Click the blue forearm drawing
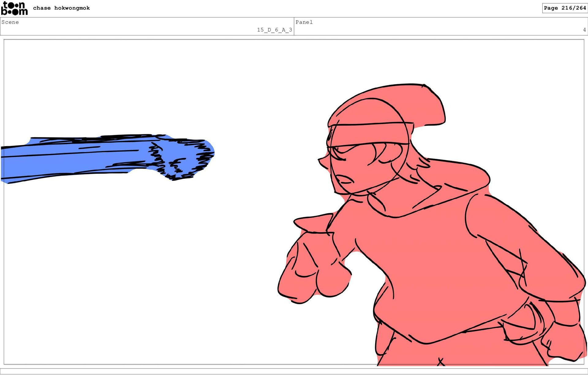Viewport: 588px width, 380px height. pos(77,159)
